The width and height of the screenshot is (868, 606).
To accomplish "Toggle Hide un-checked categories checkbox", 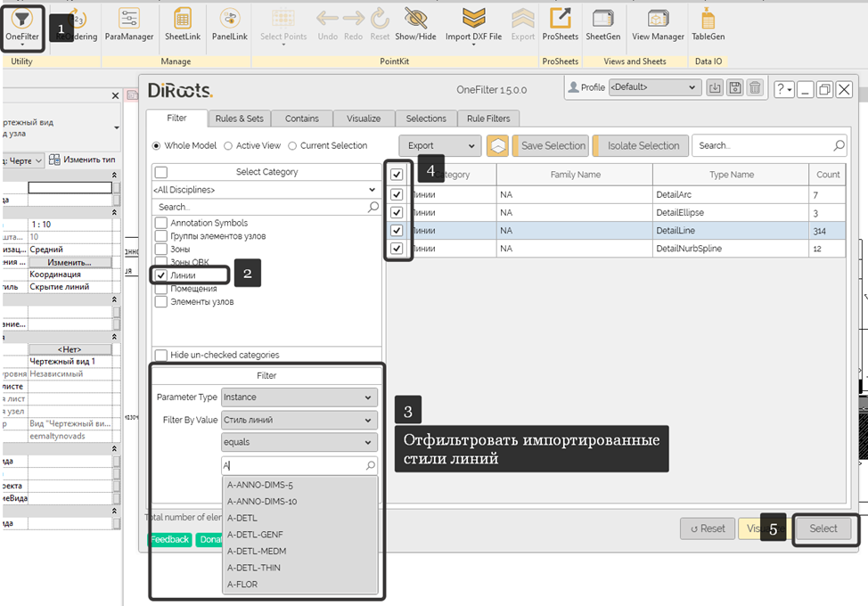I will [x=161, y=355].
